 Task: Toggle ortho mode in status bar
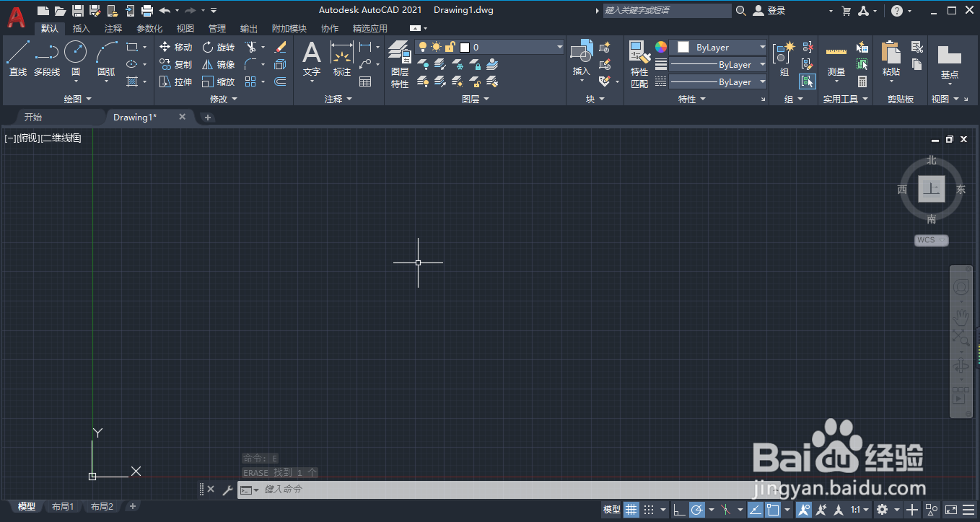pos(679,510)
